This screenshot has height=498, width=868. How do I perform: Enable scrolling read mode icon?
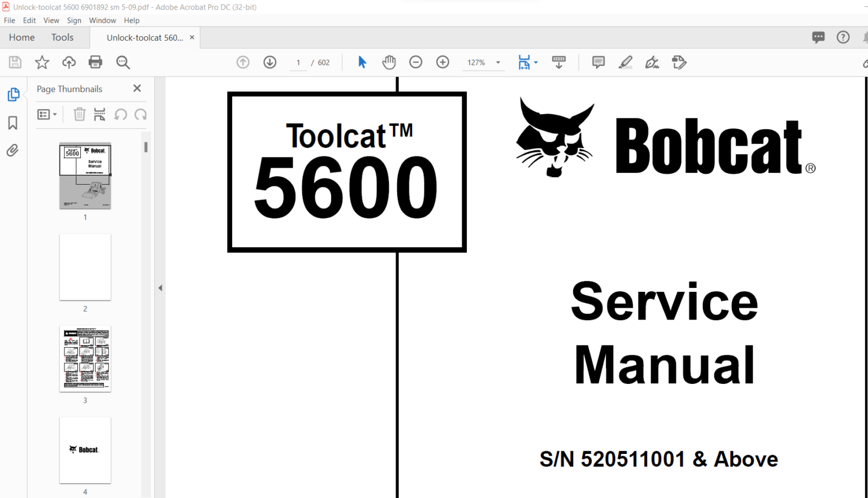[559, 63]
